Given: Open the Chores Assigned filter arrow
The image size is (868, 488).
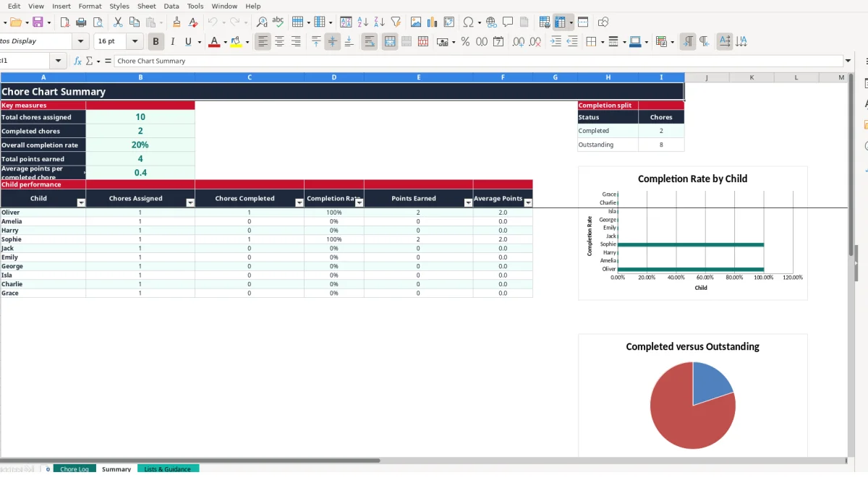Looking at the screenshot, I should point(190,203).
